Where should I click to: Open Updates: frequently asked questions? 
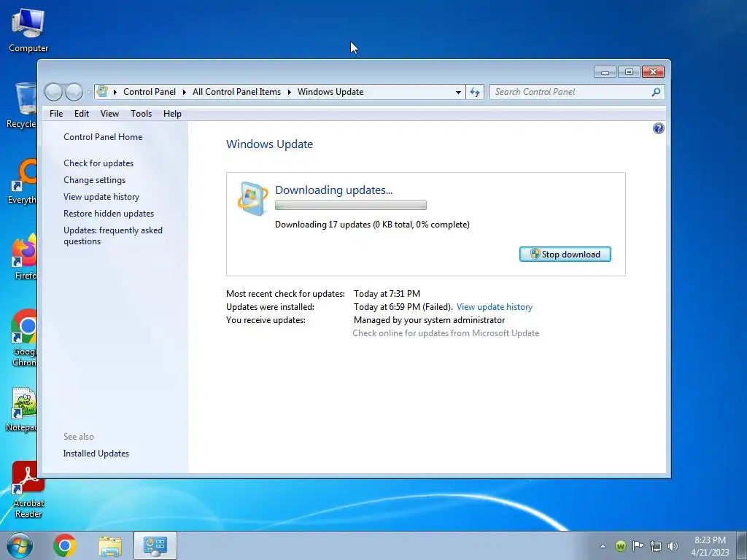pos(113,236)
